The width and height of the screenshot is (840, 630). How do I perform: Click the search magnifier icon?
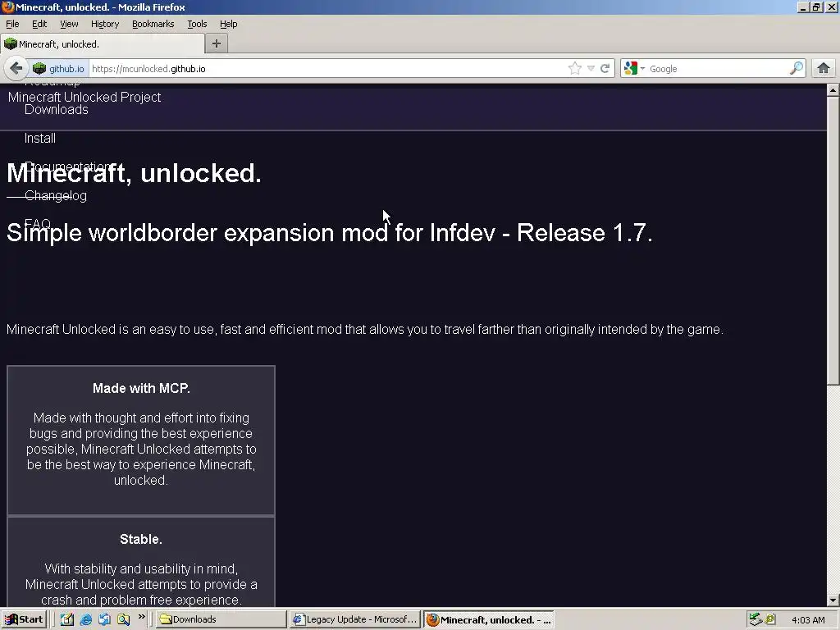click(797, 68)
